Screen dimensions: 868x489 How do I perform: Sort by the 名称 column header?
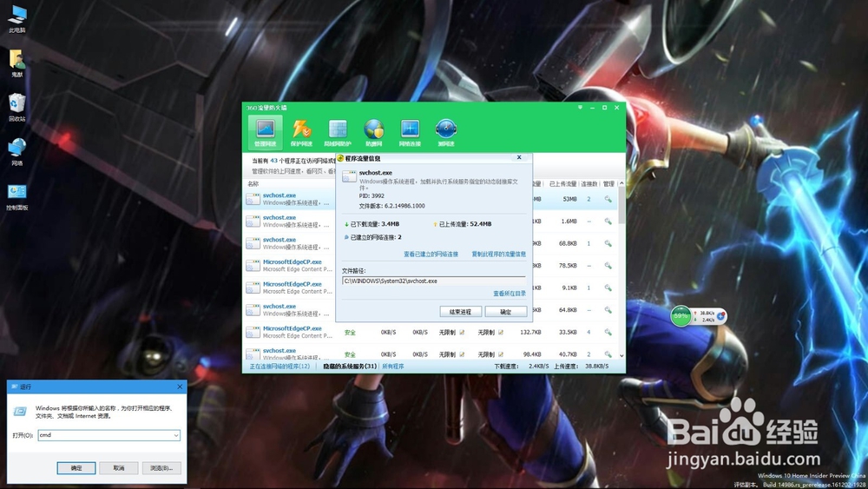tap(253, 184)
